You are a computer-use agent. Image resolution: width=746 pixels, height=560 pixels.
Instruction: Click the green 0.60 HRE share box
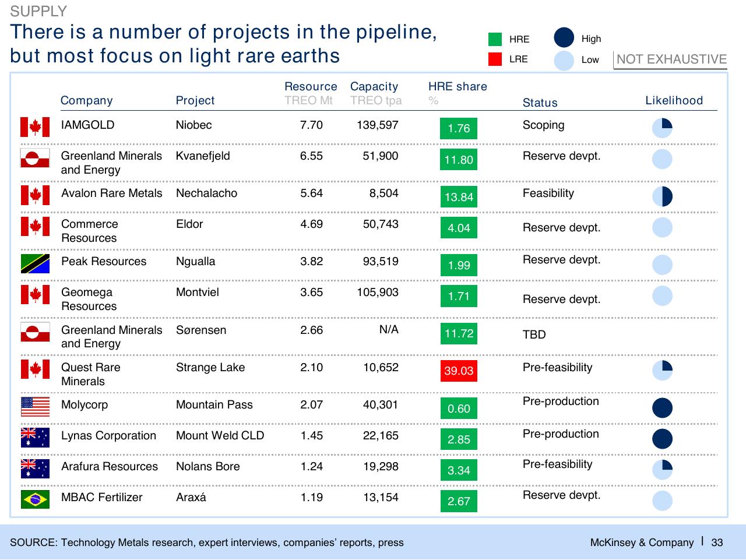(x=459, y=408)
